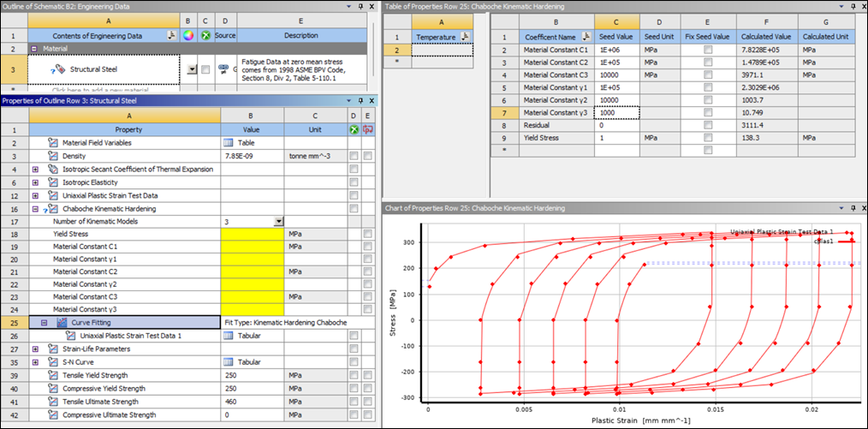Select Seed Value column C header
The width and height of the screenshot is (868, 429).
coord(617,21)
